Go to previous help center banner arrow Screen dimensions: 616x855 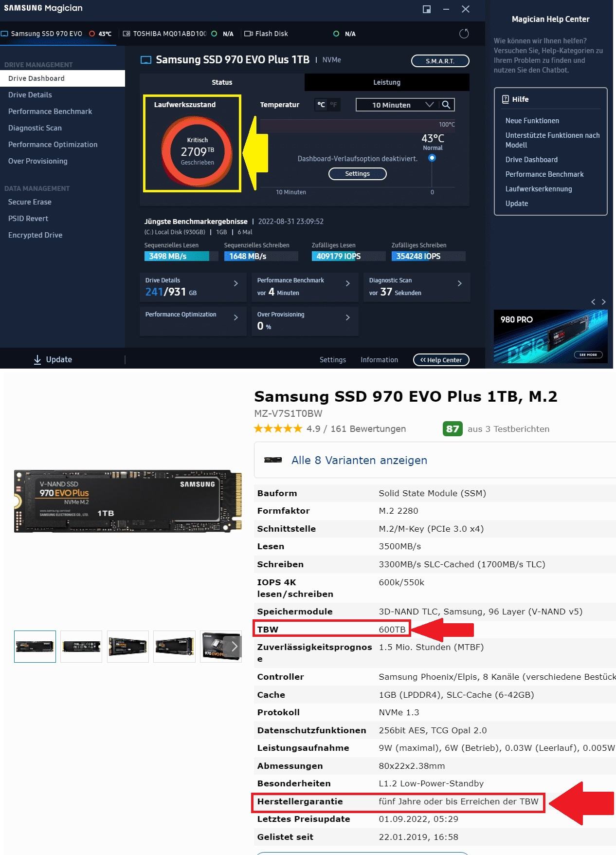(593, 302)
